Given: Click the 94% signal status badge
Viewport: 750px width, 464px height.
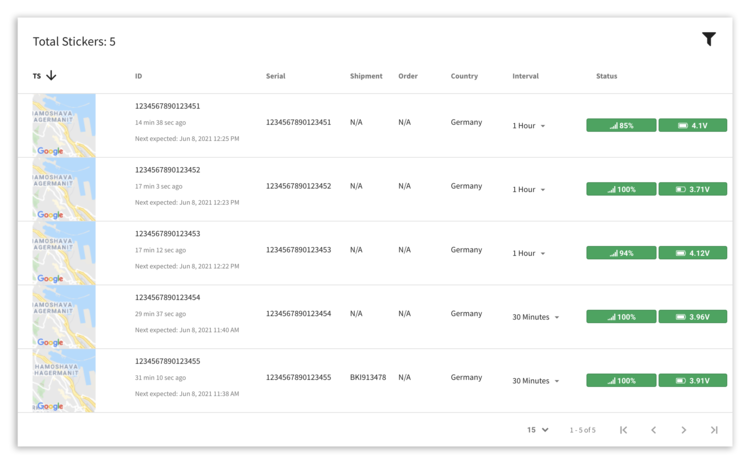Looking at the screenshot, I should [x=621, y=253].
